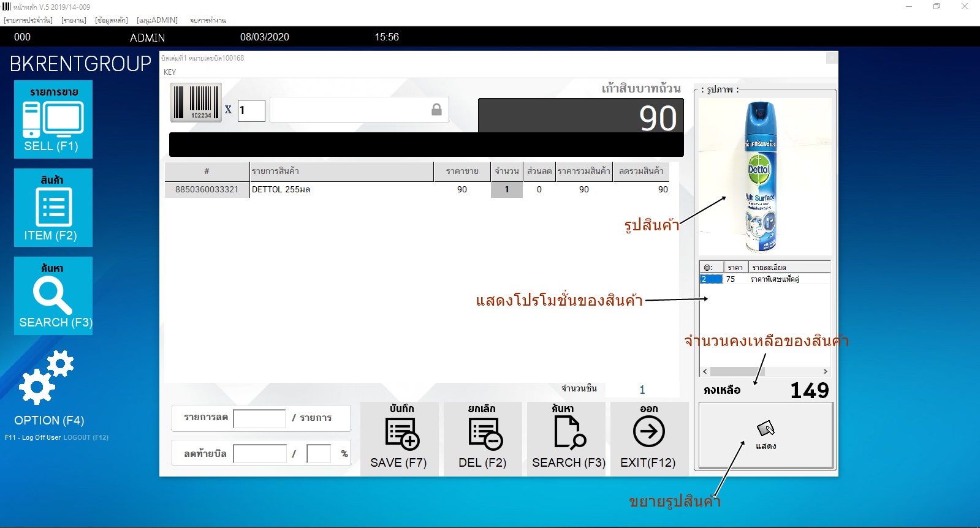This screenshot has width=980, height=528.
Task: Open the ITEM (F2) product tile
Action: tap(53, 208)
